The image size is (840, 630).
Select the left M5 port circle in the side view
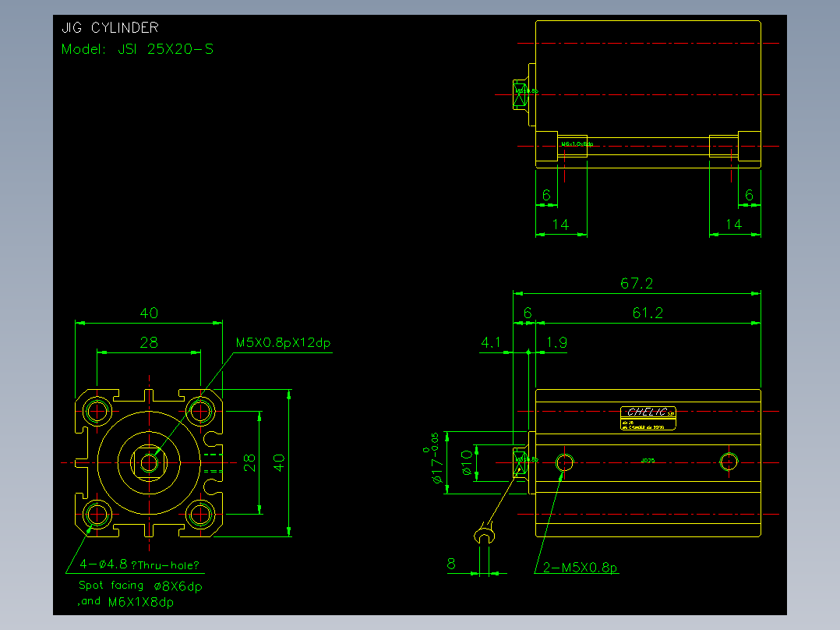(x=565, y=462)
